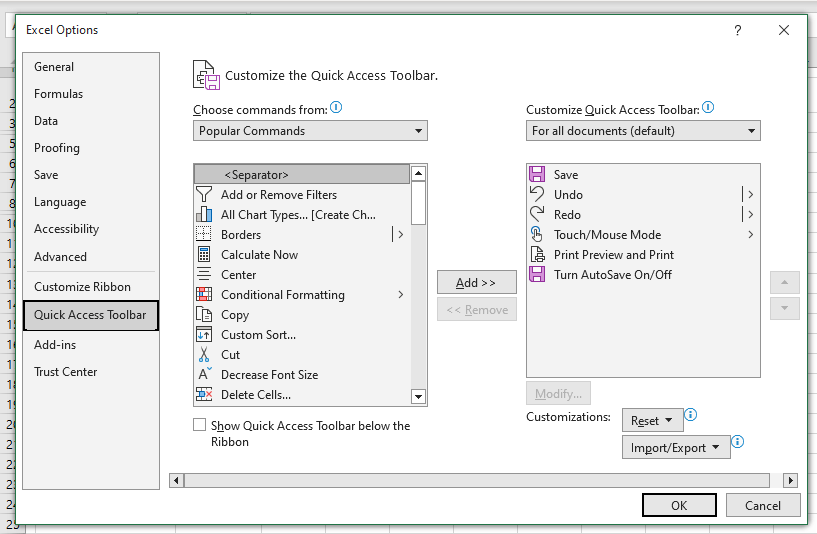Open the Reset dropdown button

(652, 420)
